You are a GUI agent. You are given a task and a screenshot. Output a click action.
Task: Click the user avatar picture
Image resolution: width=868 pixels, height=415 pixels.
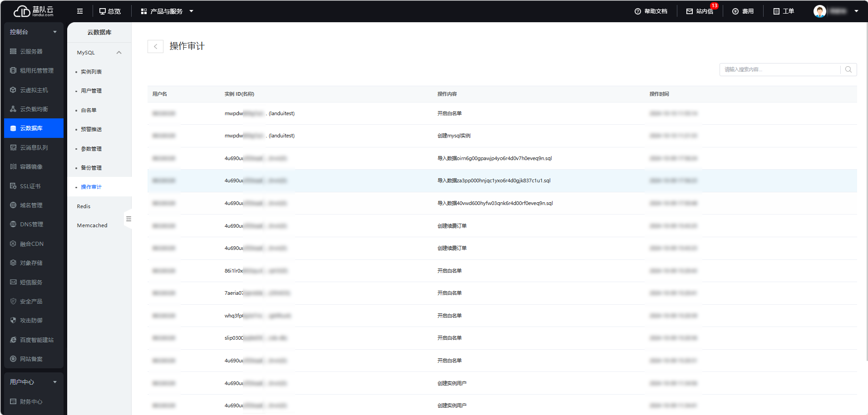point(819,11)
